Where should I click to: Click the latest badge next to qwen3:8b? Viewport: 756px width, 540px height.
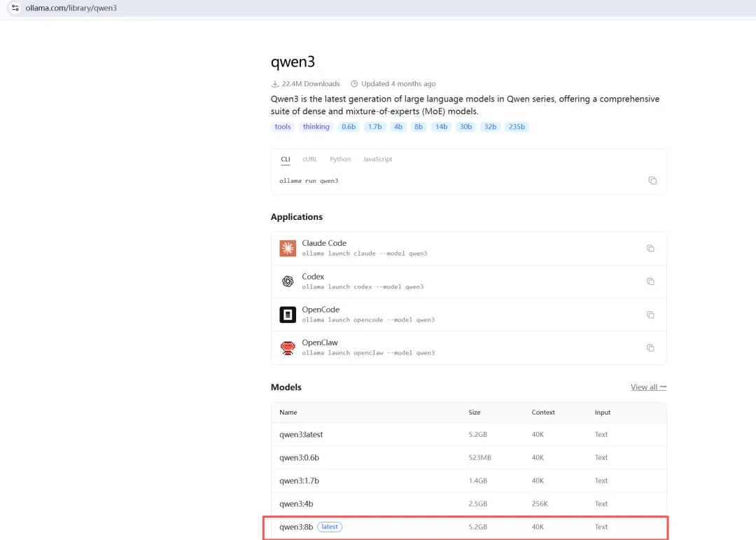pyautogui.click(x=330, y=527)
